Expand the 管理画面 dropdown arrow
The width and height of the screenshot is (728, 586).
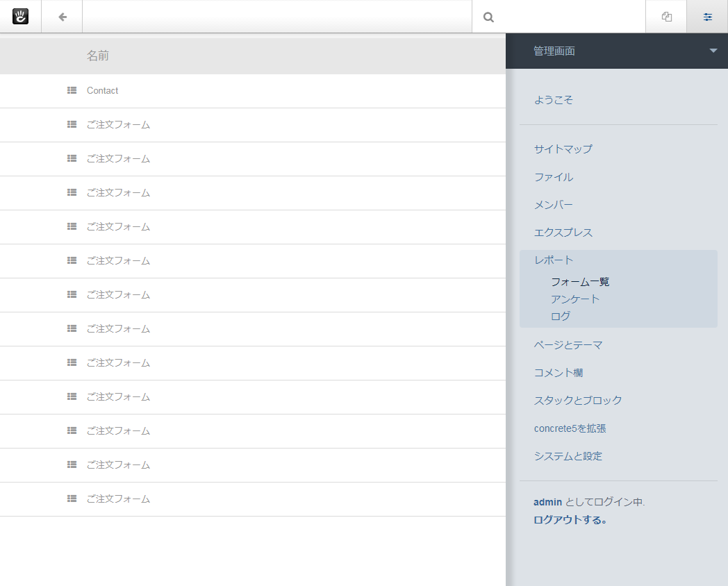713,51
